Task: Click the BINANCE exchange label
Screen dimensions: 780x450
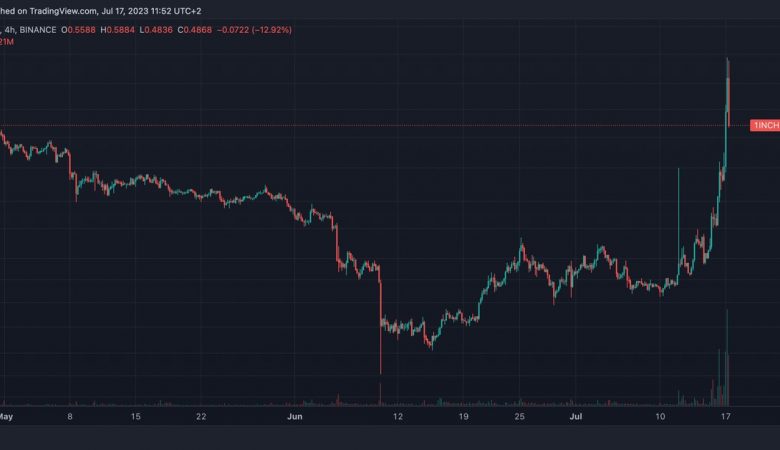Action: pos(38,30)
